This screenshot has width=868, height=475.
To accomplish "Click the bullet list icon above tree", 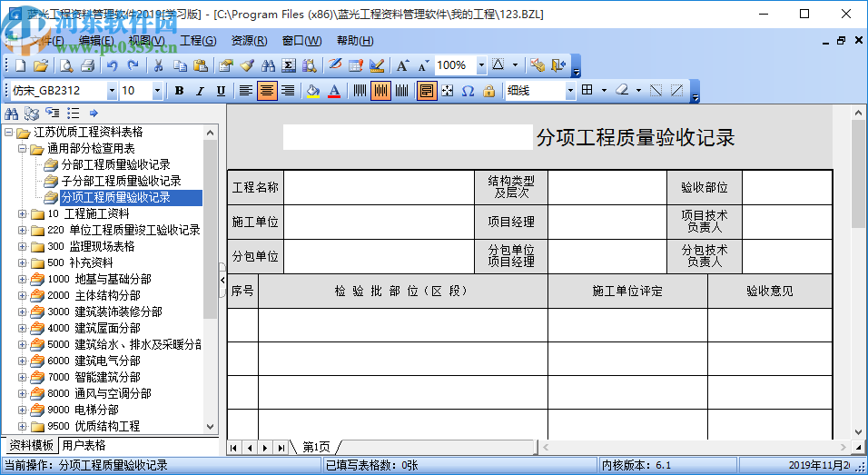I will (x=73, y=114).
